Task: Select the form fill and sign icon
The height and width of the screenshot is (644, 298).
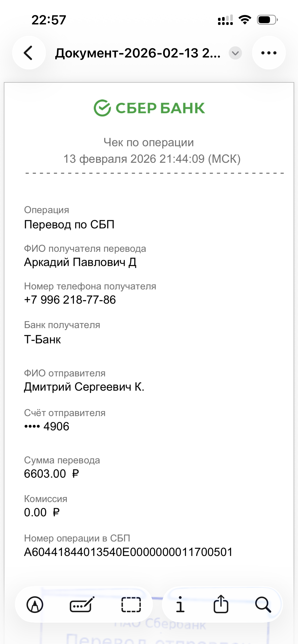Action: (x=82, y=604)
